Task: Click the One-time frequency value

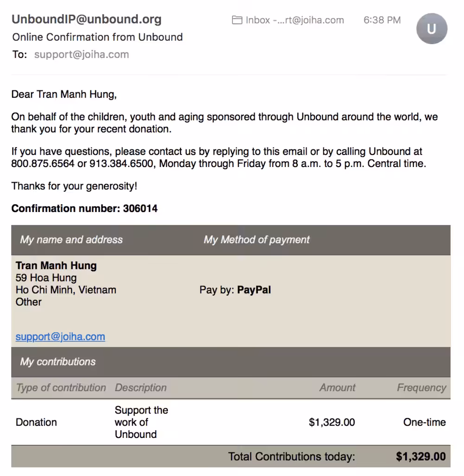Action: 425,422
